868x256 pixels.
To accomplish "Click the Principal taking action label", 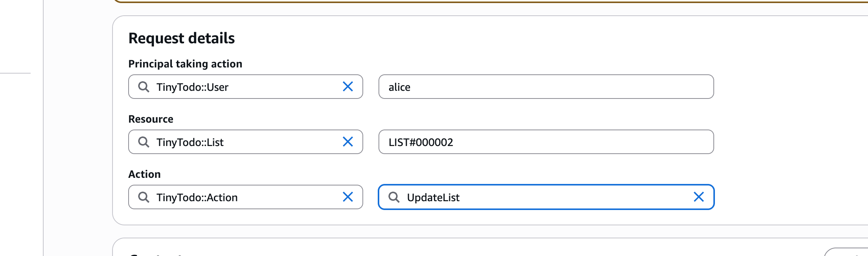I will tap(185, 64).
